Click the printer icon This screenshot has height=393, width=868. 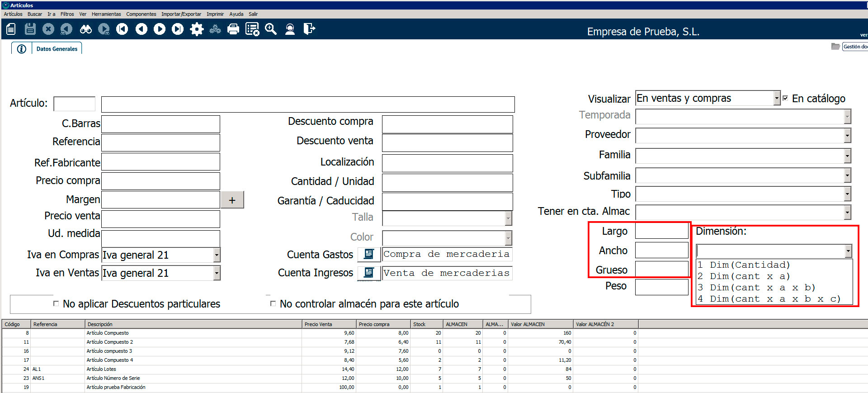[233, 29]
